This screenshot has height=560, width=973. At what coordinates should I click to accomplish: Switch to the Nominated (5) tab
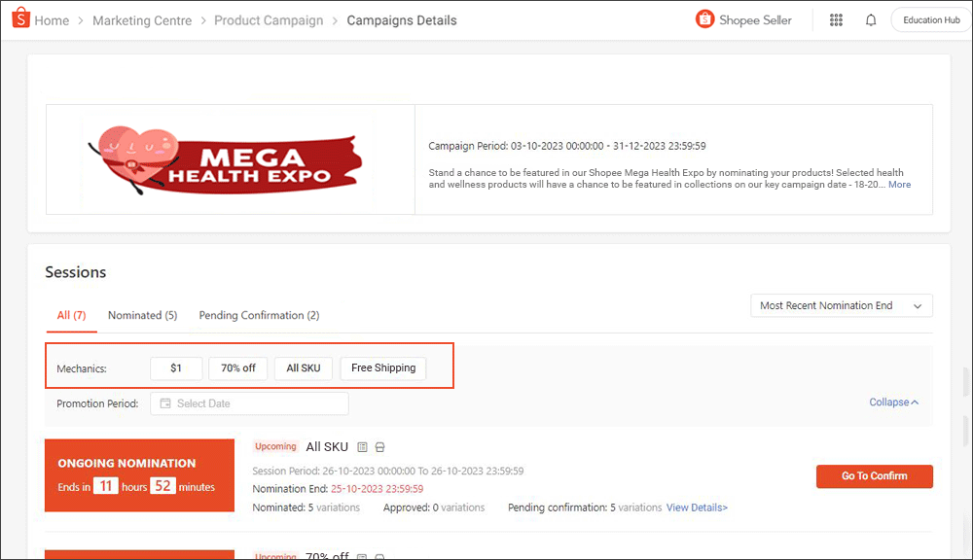tap(142, 315)
